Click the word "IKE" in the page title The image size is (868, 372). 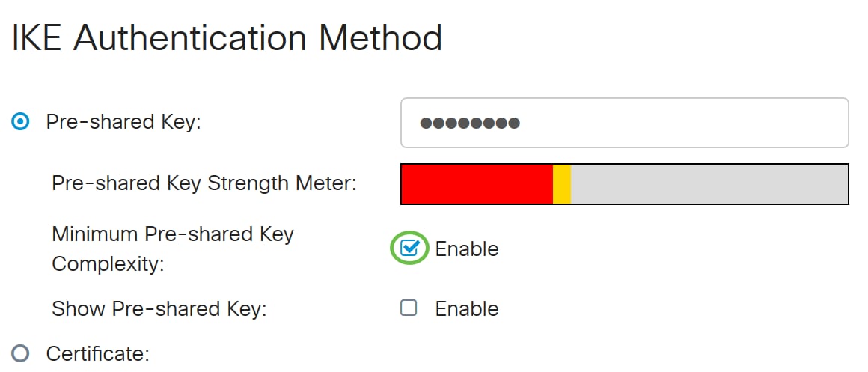(x=37, y=37)
